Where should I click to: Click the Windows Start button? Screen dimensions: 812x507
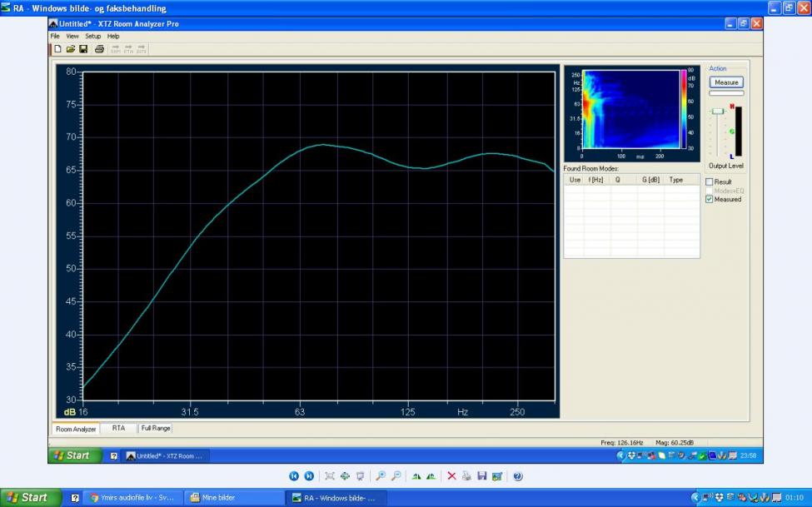28,498
